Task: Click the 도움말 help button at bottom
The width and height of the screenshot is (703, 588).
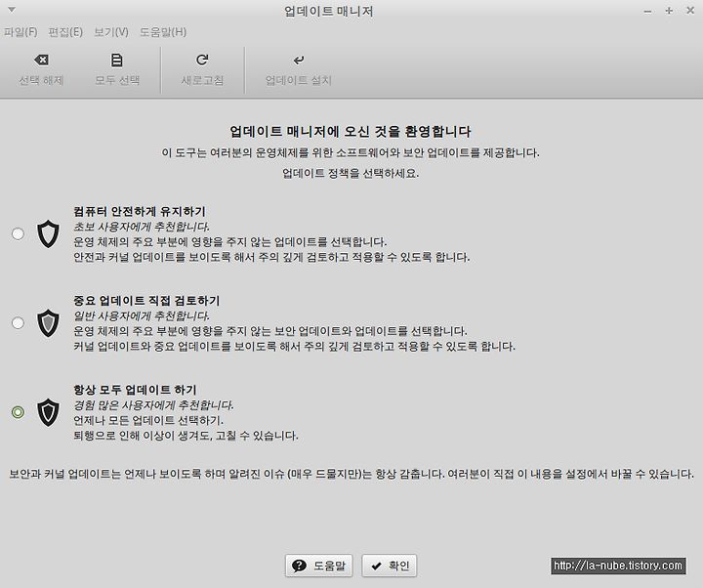Action: point(318,566)
